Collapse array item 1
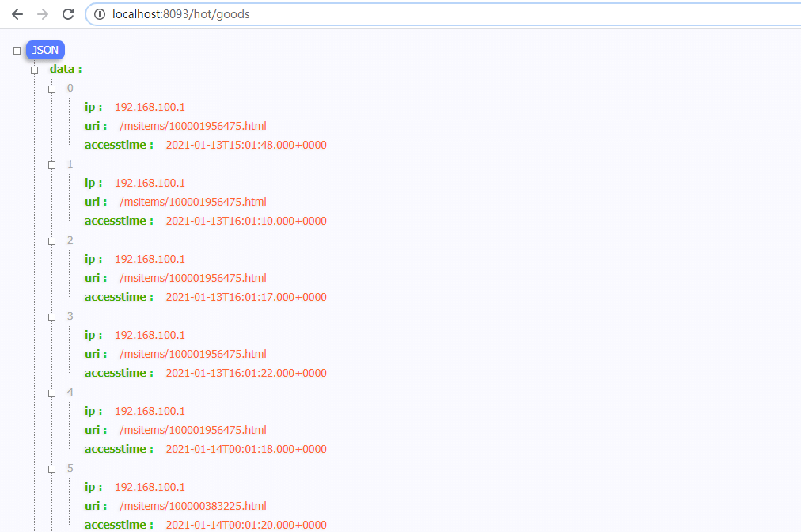This screenshot has height=532, width=801. click(x=52, y=165)
